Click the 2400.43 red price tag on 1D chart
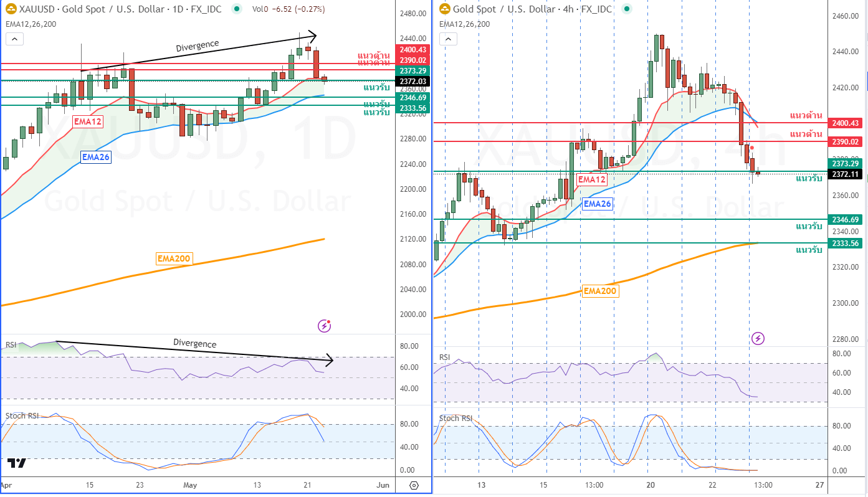The image size is (868, 497). [414, 49]
